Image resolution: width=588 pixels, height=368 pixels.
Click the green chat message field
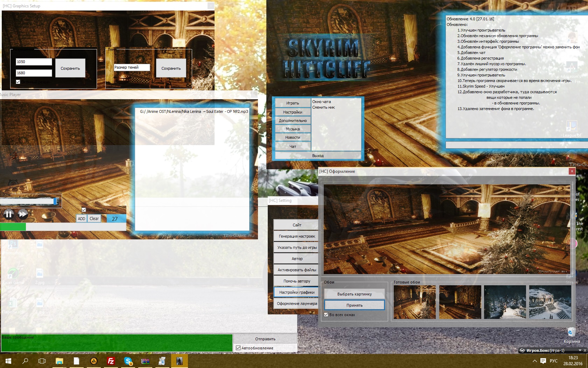point(117,343)
